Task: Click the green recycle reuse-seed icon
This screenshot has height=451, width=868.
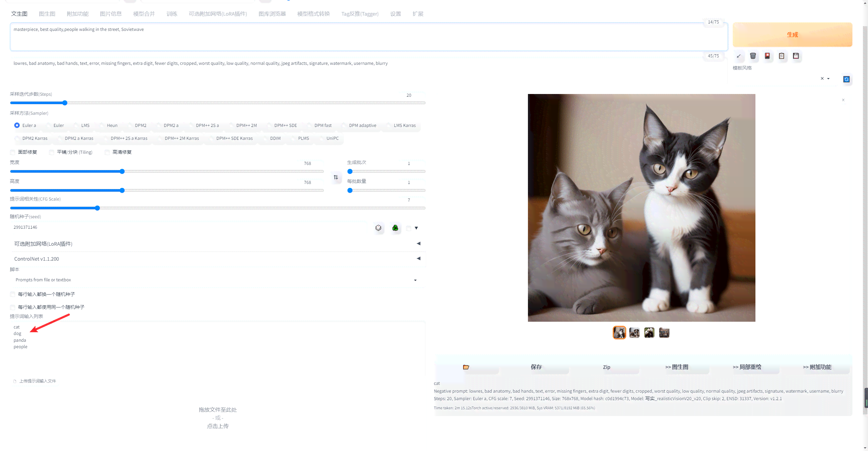Action: pyautogui.click(x=395, y=228)
